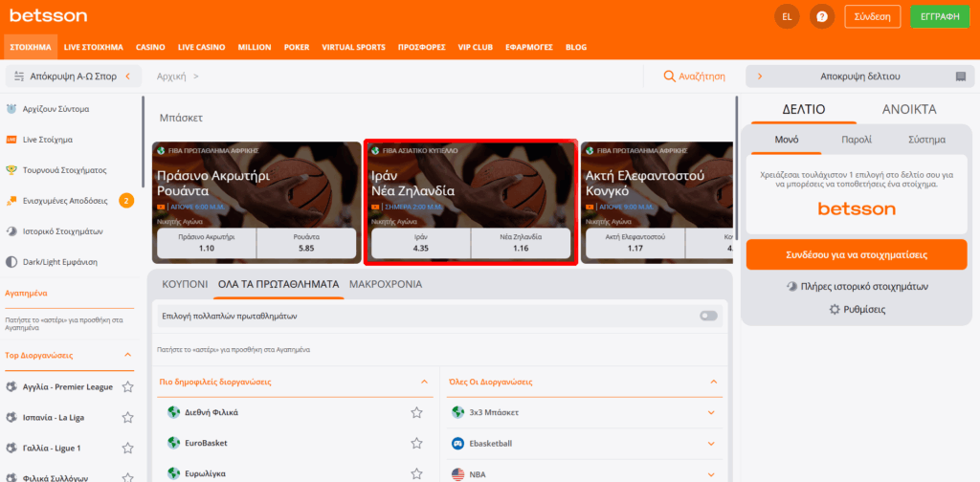980x482 pixels.
Task: Click the betslip icon beside Αποκρυψη δελτιου
Action: (961, 77)
